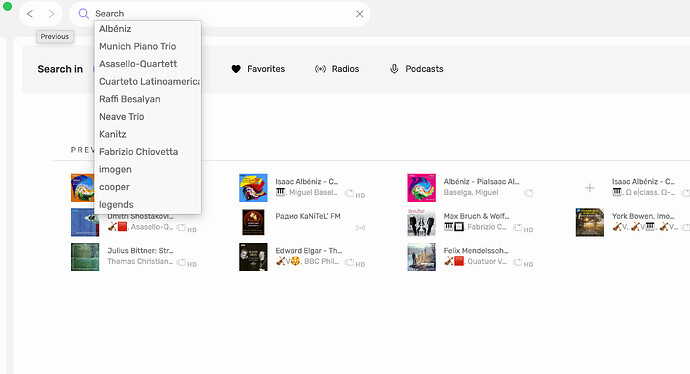Viewport: 690px width, 374px height.
Task: Click artist Thomas Christian...
Action: pos(140,261)
